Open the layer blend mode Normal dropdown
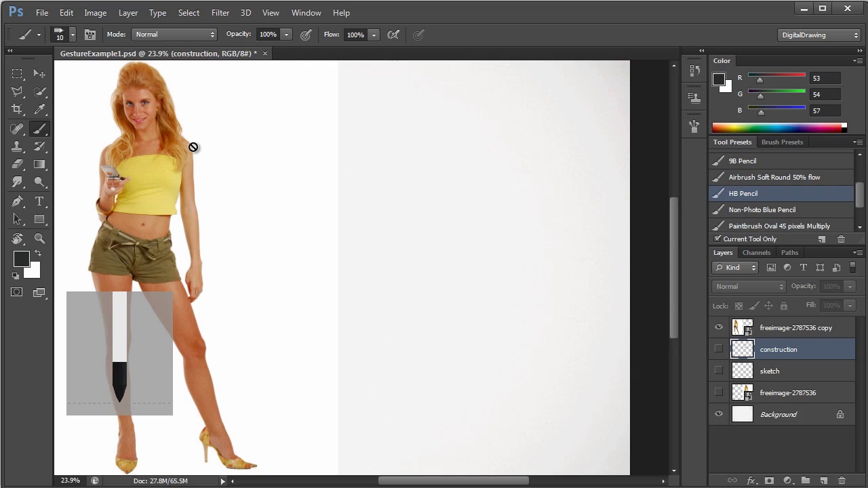Screen dimensions: 868x488 pyautogui.click(x=749, y=286)
